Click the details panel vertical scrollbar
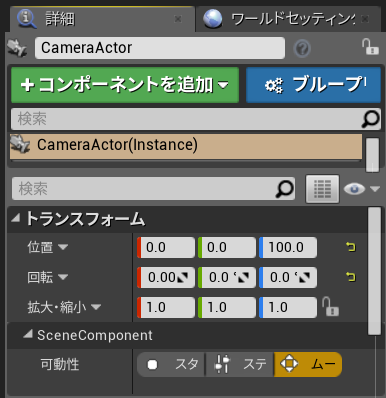 [375, 271]
